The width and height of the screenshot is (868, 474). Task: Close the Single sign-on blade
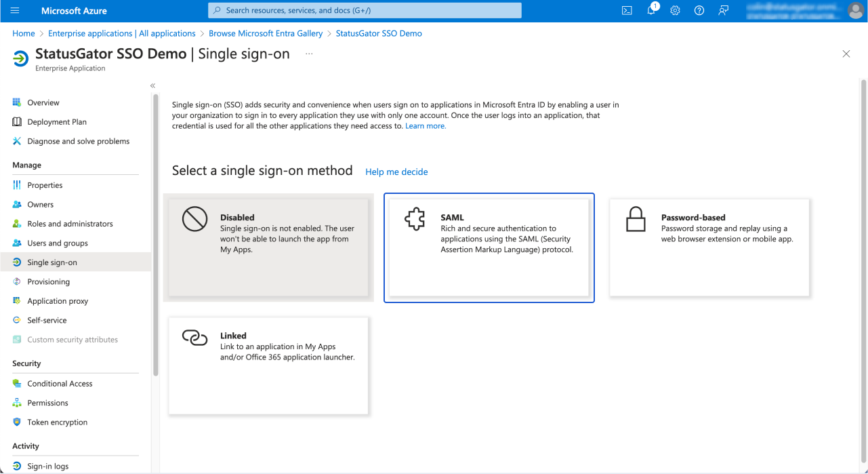coord(846,54)
